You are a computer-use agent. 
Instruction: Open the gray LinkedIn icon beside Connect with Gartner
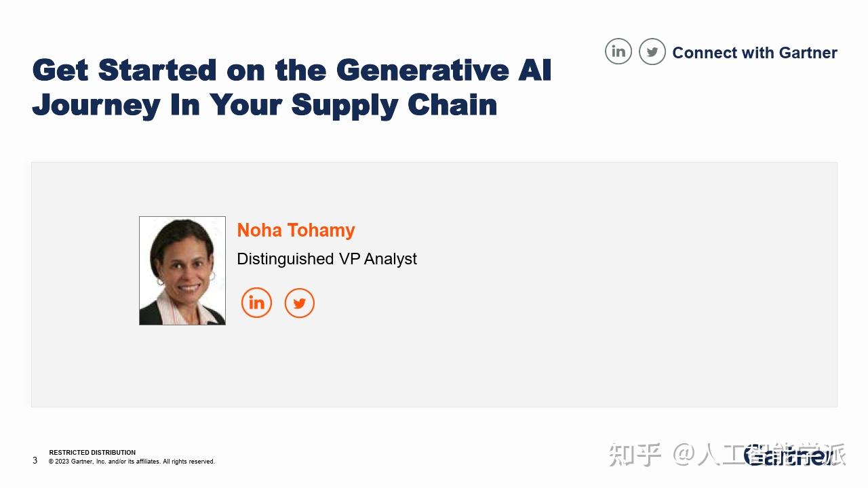coord(618,52)
